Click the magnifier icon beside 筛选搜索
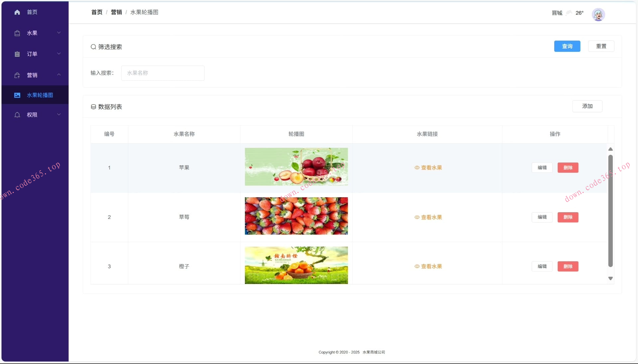638x364 pixels. [93, 47]
